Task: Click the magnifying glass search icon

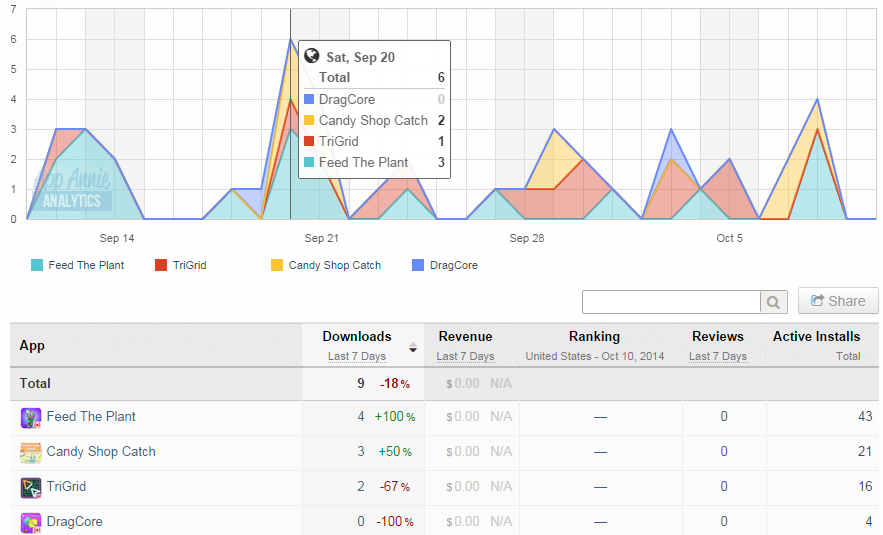Action: coord(773,302)
